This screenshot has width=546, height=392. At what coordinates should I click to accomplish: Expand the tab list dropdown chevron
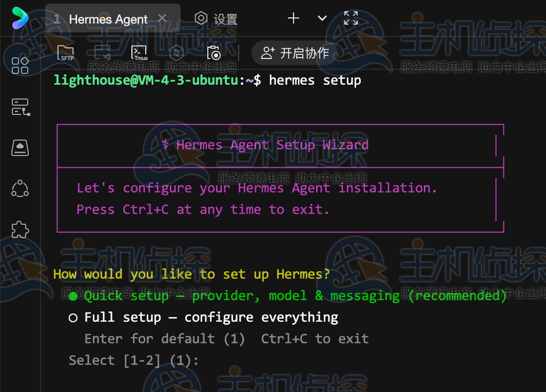coord(322,18)
